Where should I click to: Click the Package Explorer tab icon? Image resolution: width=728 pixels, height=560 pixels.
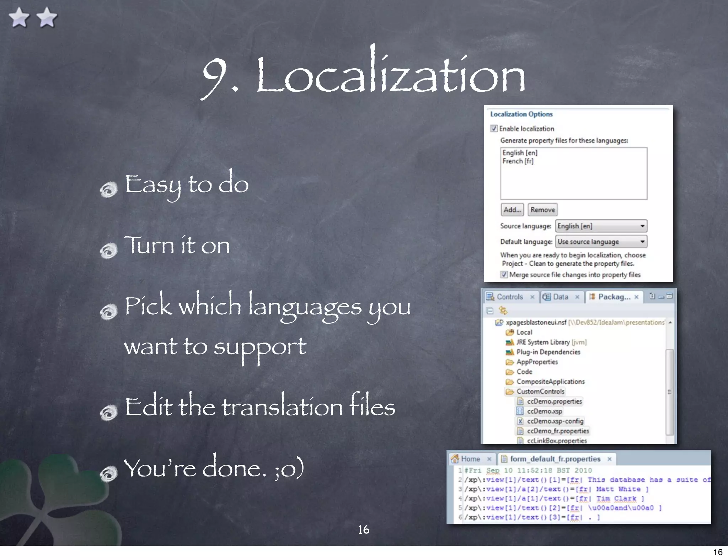tap(592, 297)
